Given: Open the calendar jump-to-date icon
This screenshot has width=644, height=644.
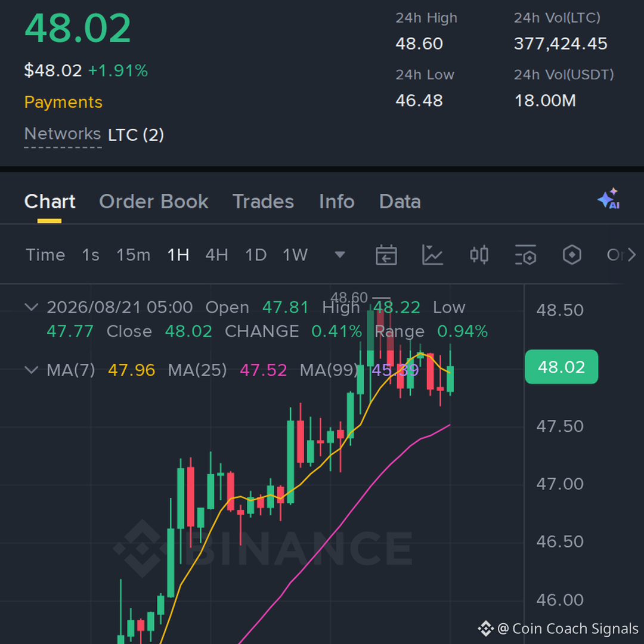Looking at the screenshot, I should pyautogui.click(x=386, y=255).
